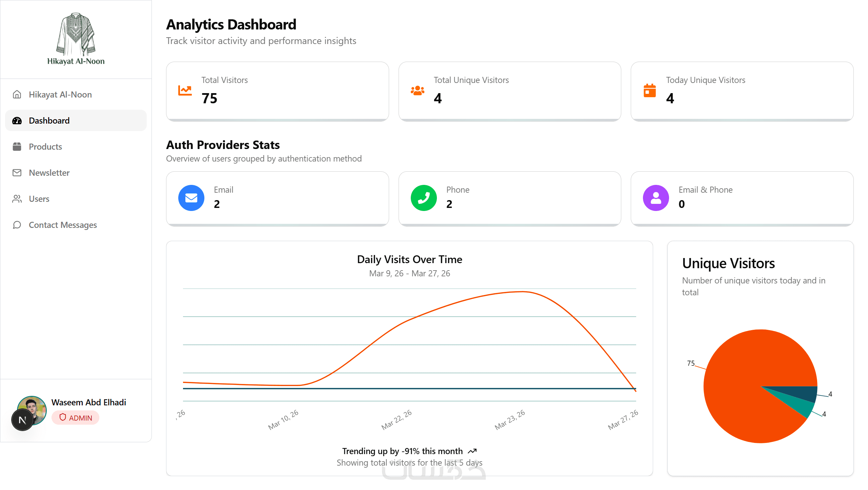Viewport: 868px width, 490px height.
Task: Click the orange calendar icon
Action: tap(649, 90)
